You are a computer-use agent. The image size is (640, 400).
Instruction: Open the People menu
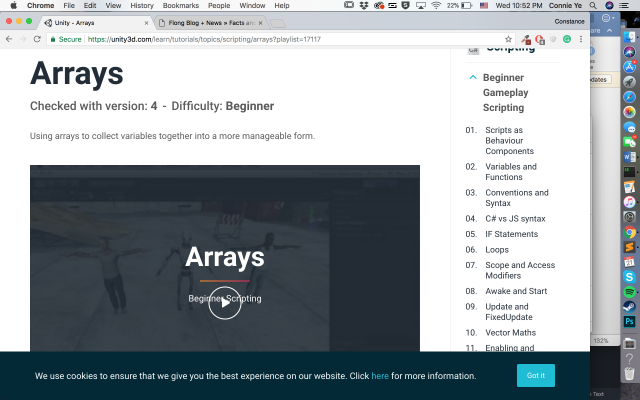tap(219, 5)
